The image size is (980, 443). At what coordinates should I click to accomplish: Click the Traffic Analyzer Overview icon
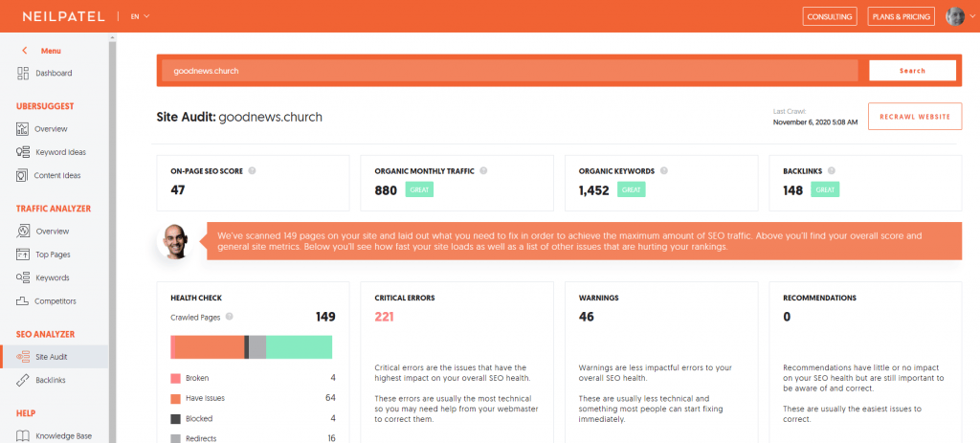[23, 232]
